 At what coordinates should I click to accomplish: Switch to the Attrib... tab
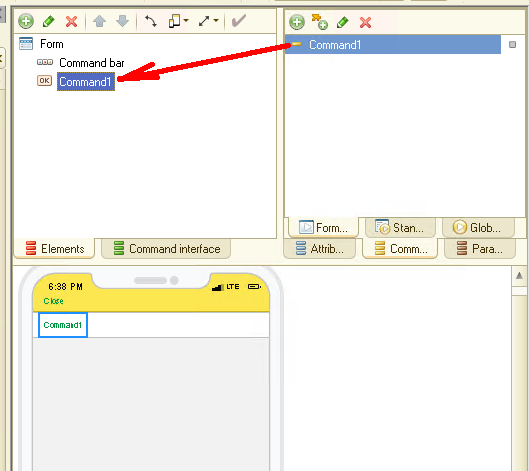(x=319, y=249)
